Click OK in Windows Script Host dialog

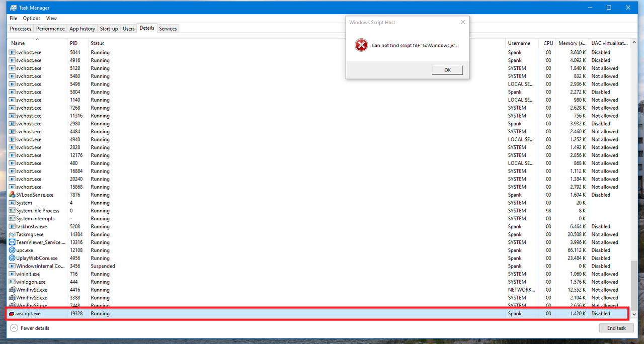[447, 70]
